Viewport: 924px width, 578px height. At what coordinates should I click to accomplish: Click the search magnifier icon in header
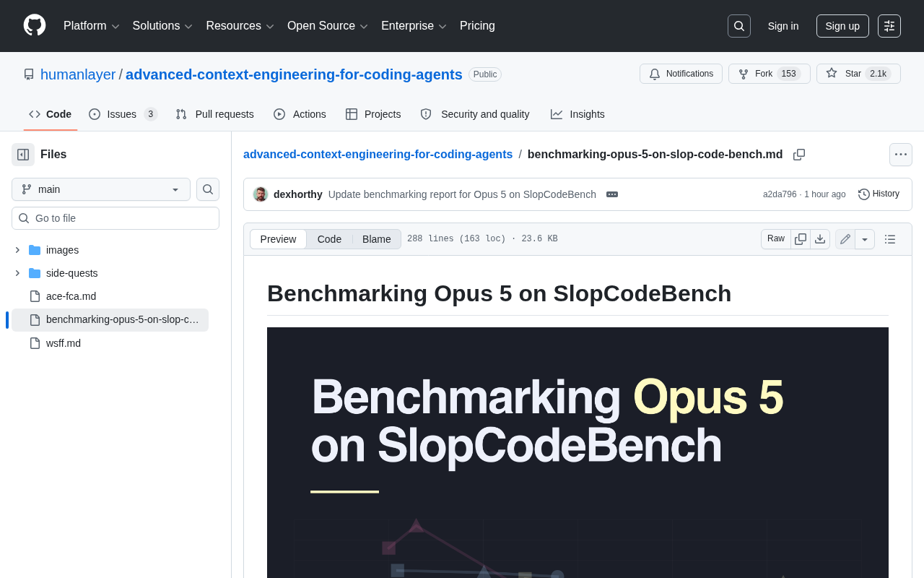click(x=739, y=26)
